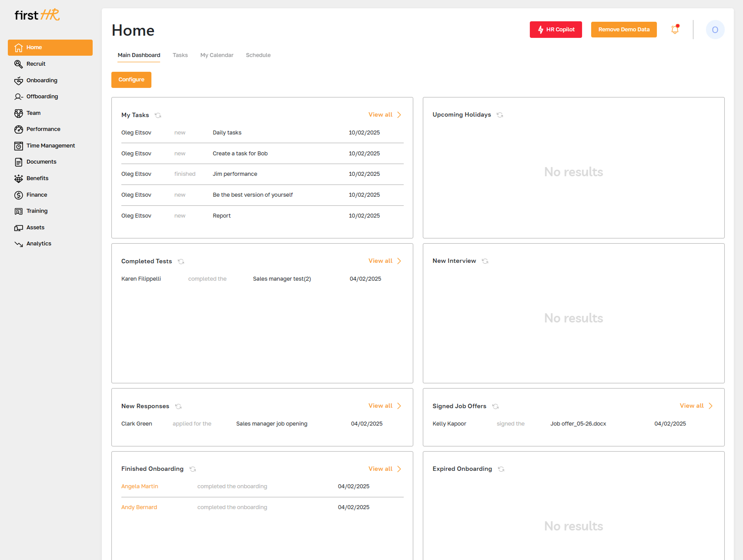Click 'Sales manager job opening' response
The image size is (743, 560).
point(272,424)
